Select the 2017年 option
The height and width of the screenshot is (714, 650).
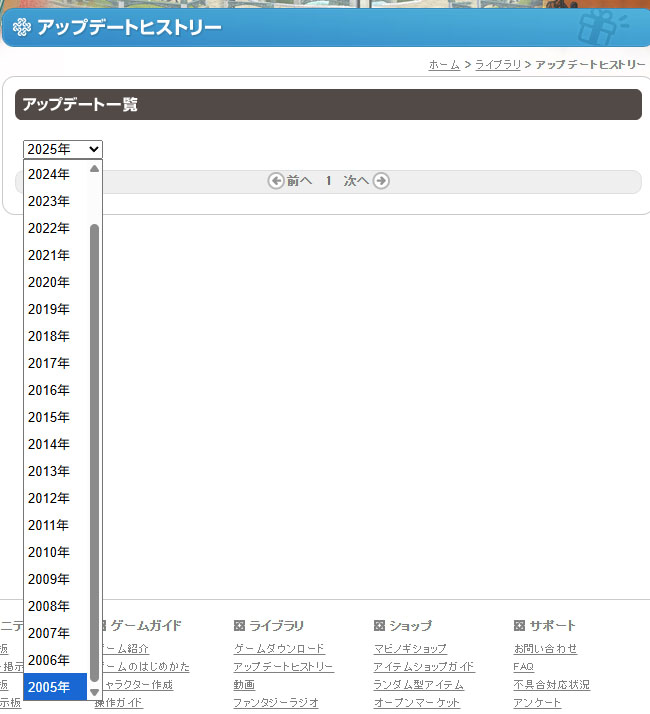pyautogui.click(x=55, y=363)
